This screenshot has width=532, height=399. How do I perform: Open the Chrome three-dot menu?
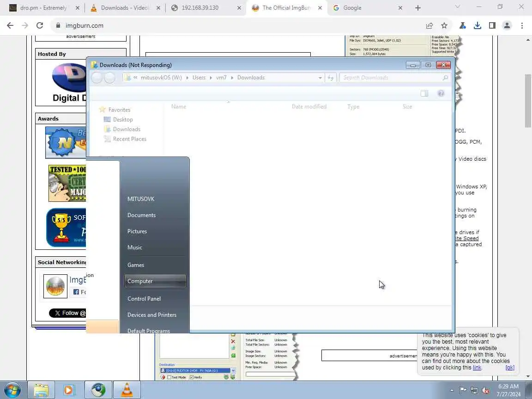(x=522, y=25)
